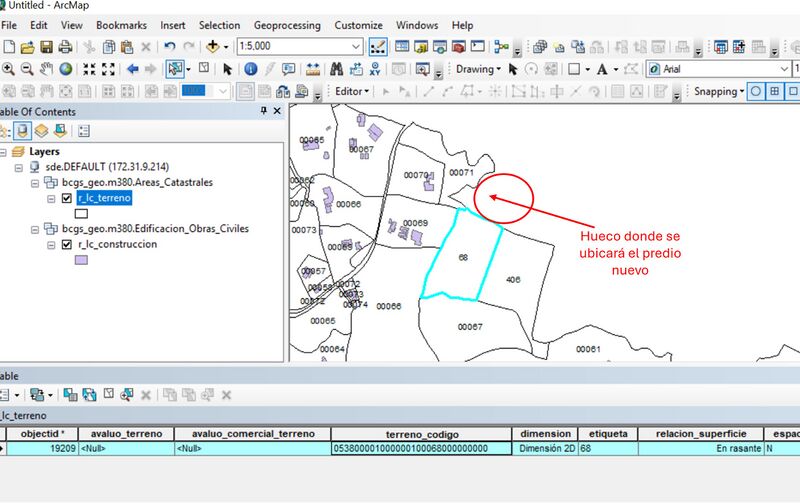Open the Selection menu
The height and width of the screenshot is (503, 800).
(x=219, y=25)
